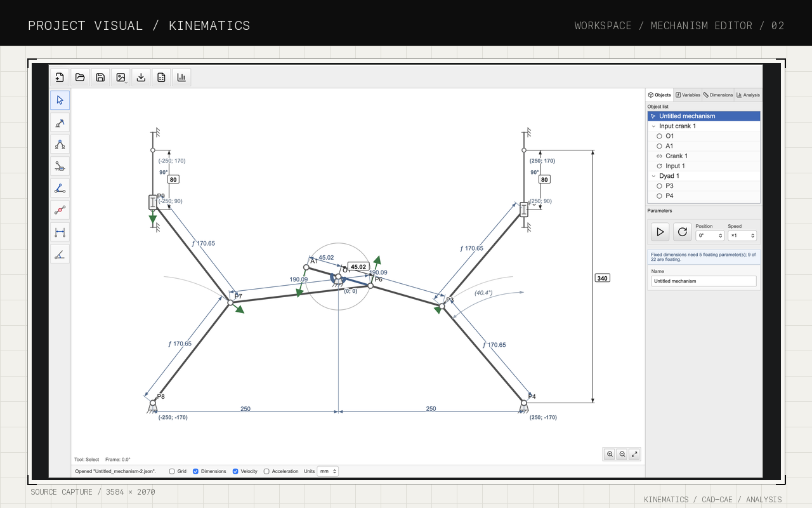The height and width of the screenshot is (508, 812).
Task: Zoom out of the canvas
Action: (x=622, y=454)
